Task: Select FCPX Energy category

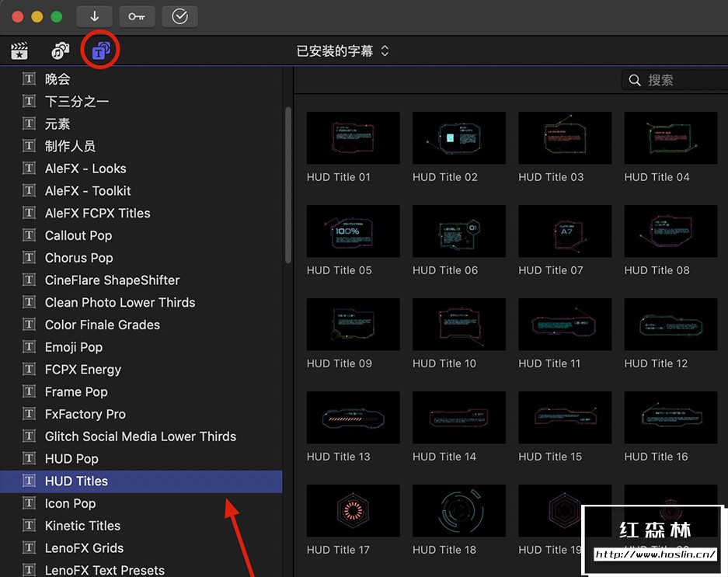Action: [141, 369]
